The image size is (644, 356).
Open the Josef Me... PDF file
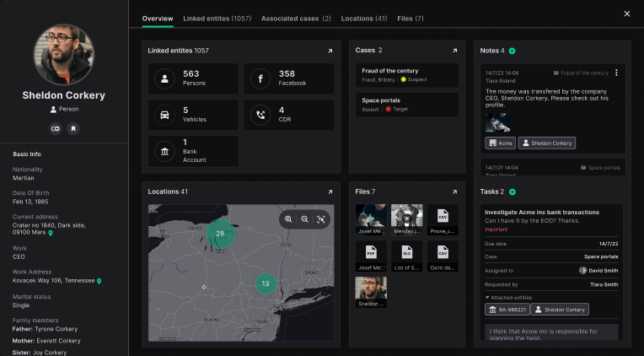[x=371, y=256]
